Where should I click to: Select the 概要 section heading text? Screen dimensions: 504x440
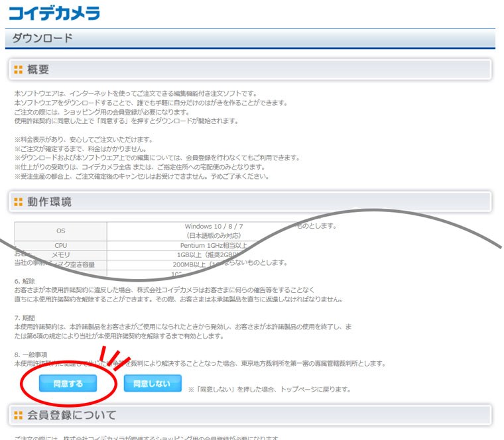point(38,70)
